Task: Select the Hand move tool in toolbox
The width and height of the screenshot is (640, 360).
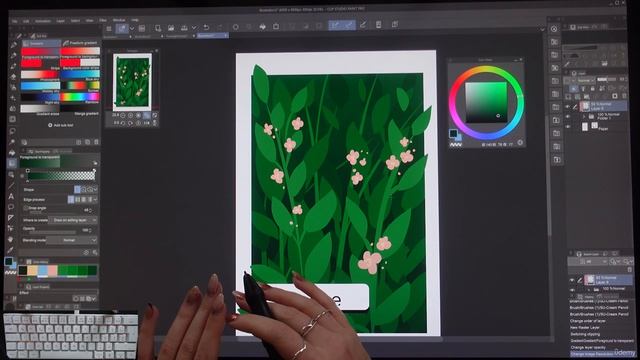Action: click(11, 239)
